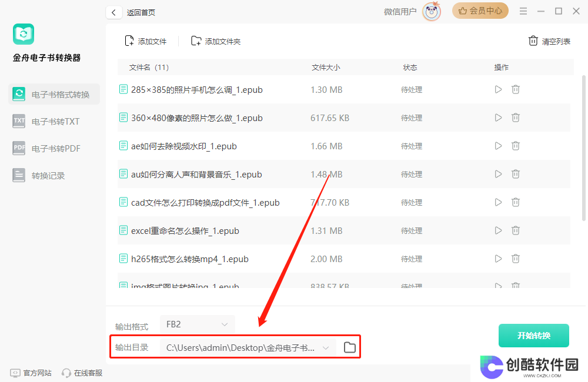
Task: Select the 电子书格式转换 sidebar tab
Action: tap(54, 94)
